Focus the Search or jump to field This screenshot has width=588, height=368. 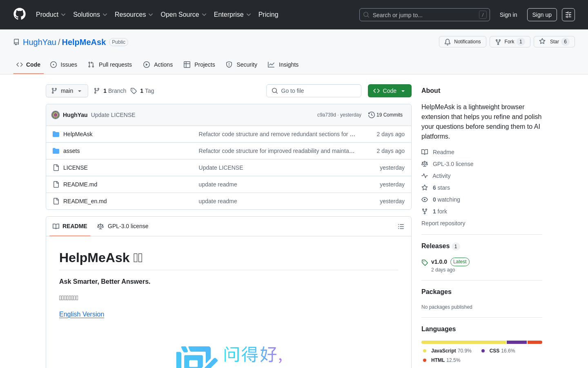click(425, 15)
